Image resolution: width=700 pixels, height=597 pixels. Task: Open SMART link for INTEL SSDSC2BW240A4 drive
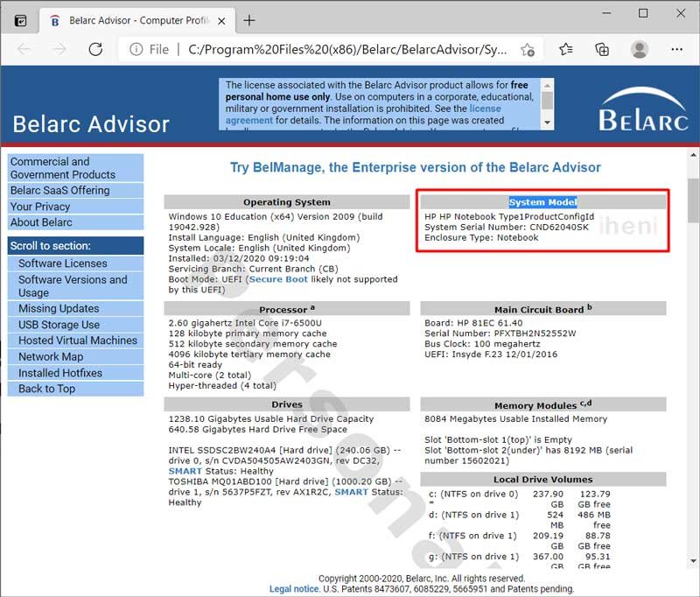click(x=185, y=471)
